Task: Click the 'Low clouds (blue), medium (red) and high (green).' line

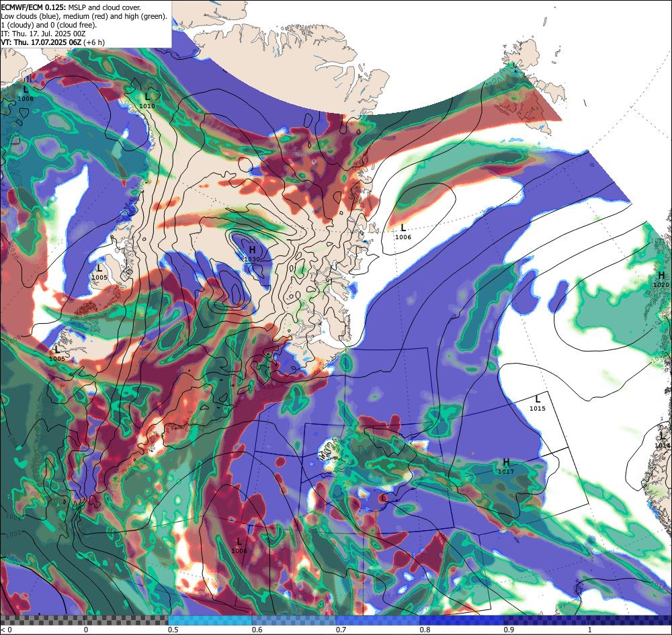Action: [84, 16]
